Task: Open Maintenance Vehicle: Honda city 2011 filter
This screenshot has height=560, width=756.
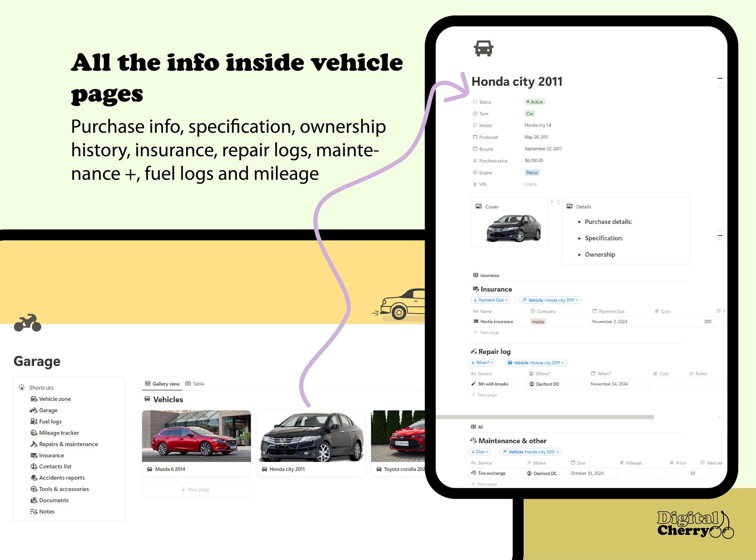Action: 530,452
